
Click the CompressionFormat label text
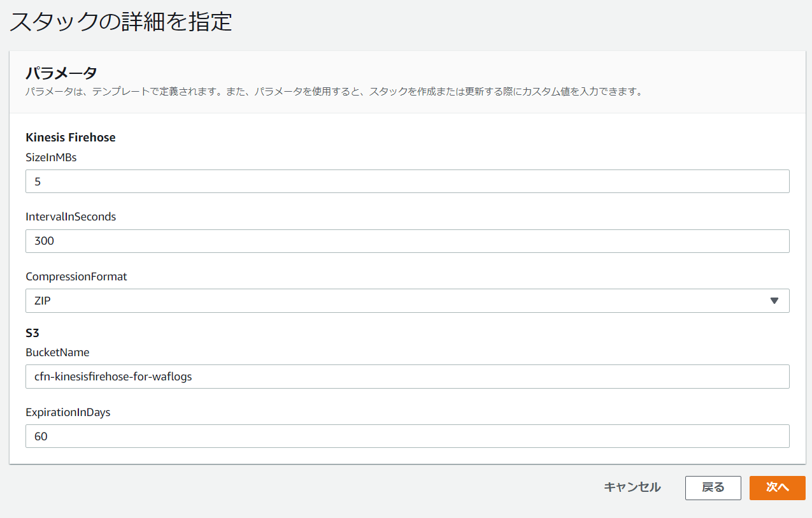76,277
